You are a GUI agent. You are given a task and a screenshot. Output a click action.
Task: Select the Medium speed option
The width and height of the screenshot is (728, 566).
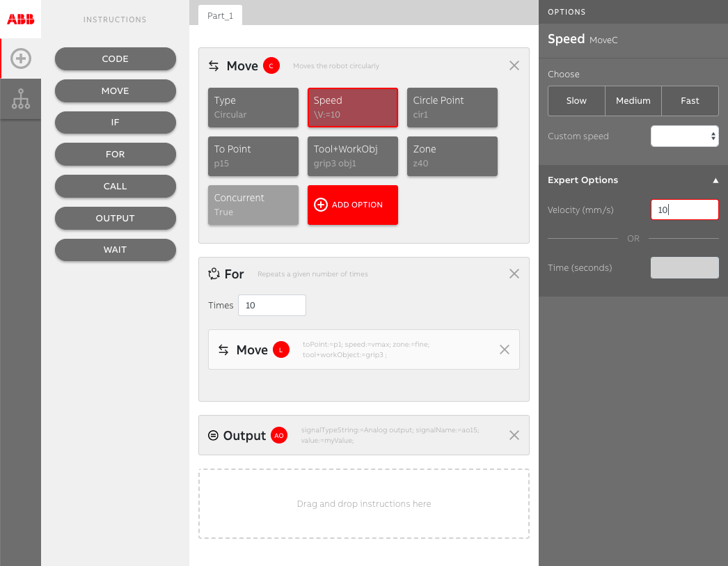633,100
